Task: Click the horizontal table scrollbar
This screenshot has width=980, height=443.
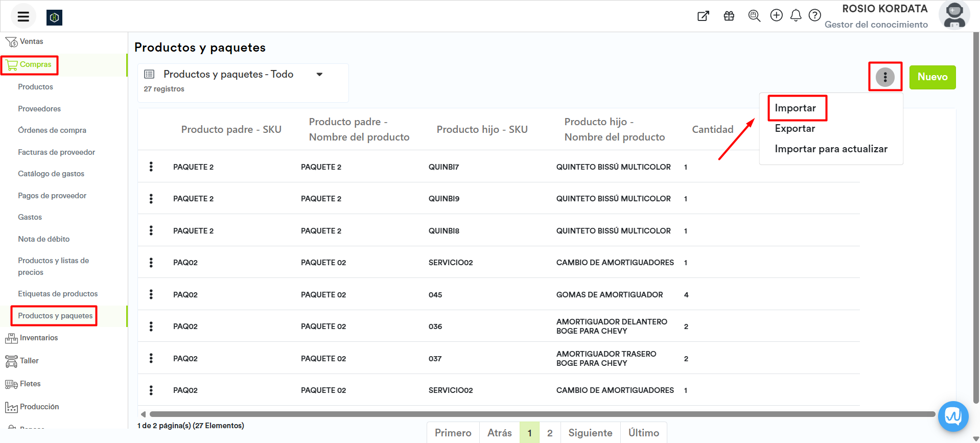Action: pyautogui.click(x=542, y=414)
